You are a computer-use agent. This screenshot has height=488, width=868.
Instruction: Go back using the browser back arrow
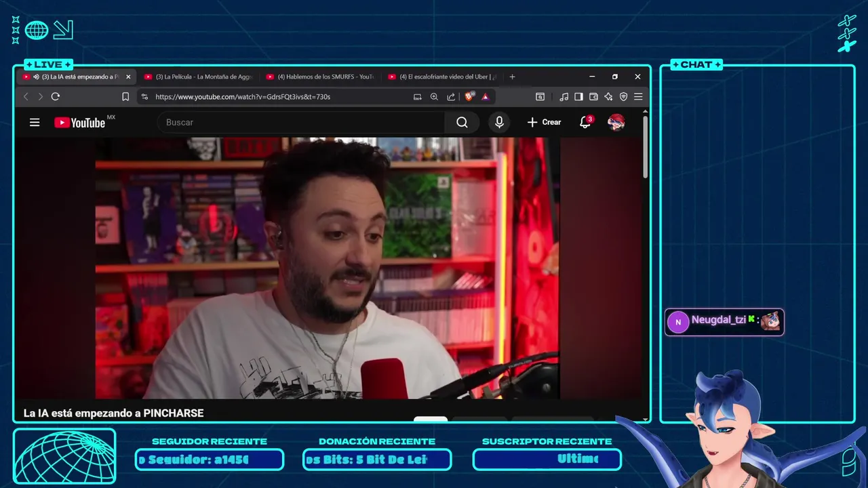[x=26, y=97]
